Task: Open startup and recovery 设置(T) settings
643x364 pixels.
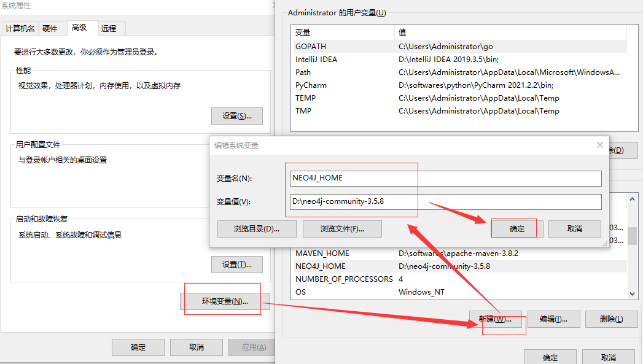Action: pyautogui.click(x=237, y=264)
